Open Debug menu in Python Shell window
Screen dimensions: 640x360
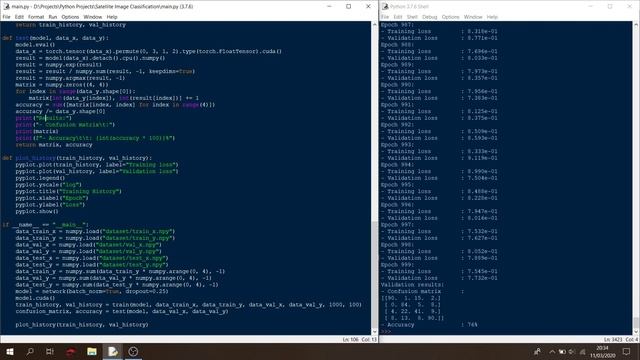pyautogui.click(x=429, y=17)
